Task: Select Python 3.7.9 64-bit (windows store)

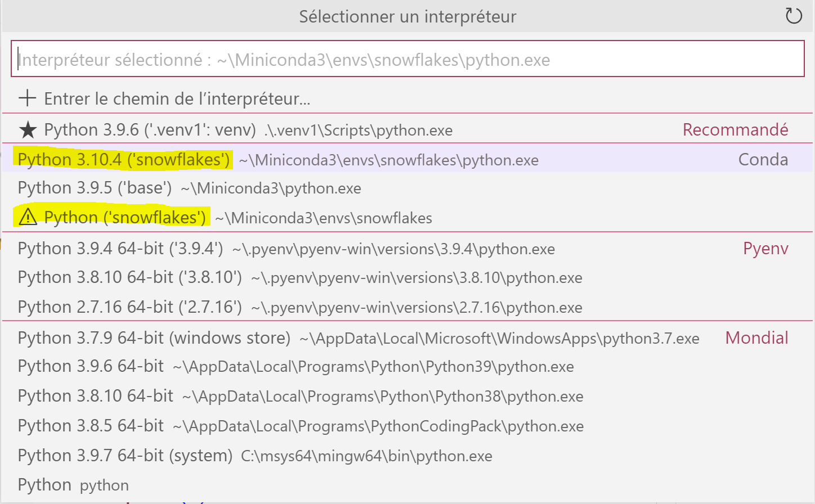Action: [407, 338]
